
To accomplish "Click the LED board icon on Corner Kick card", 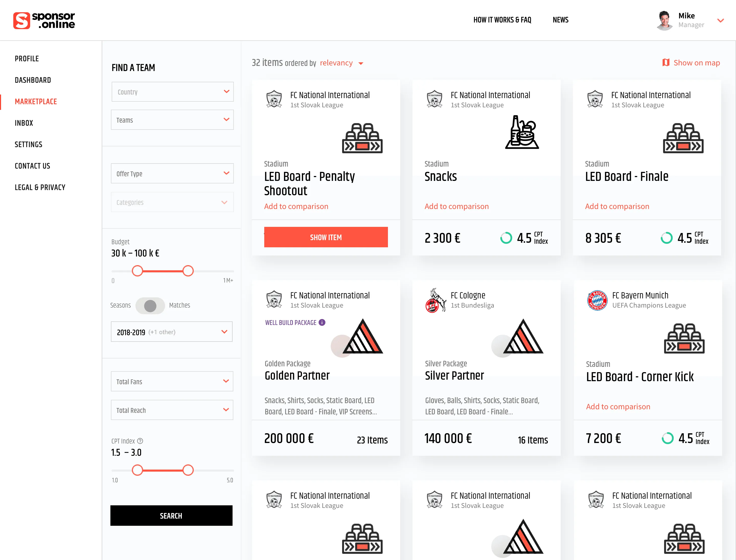I will pyautogui.click(x=684, y=338).
